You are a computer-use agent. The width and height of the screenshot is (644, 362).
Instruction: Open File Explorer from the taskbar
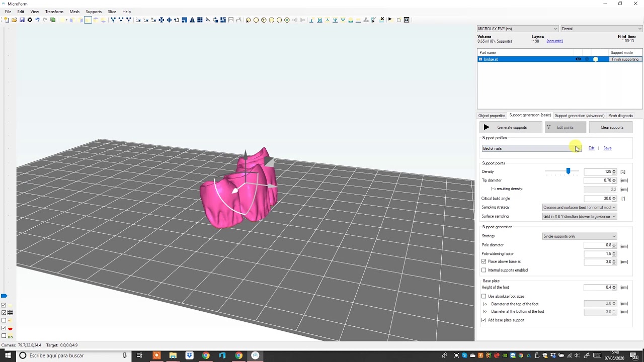173,355
